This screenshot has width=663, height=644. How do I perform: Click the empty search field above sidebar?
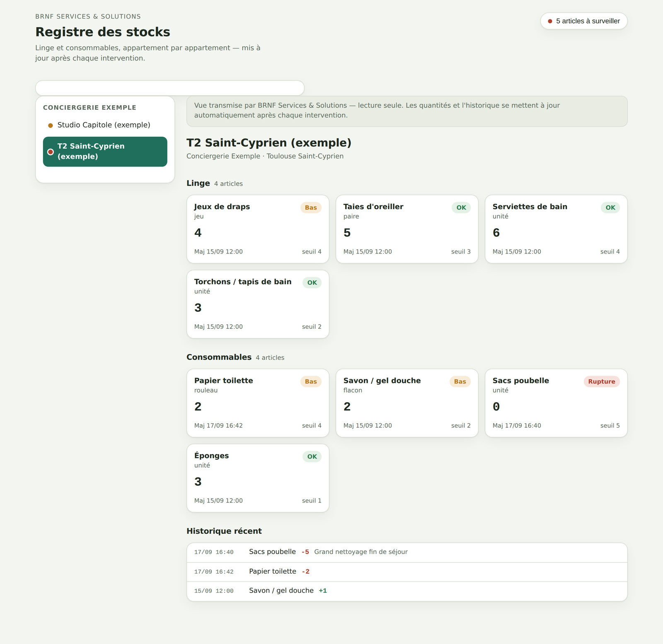(x=170, y=88)
